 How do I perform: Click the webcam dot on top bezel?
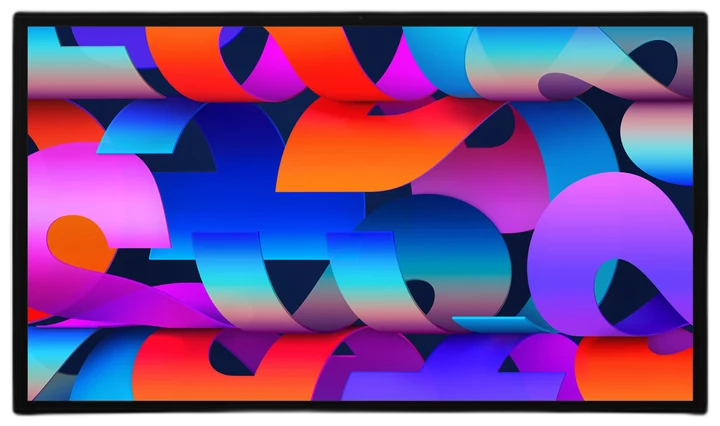click(360, 18)
